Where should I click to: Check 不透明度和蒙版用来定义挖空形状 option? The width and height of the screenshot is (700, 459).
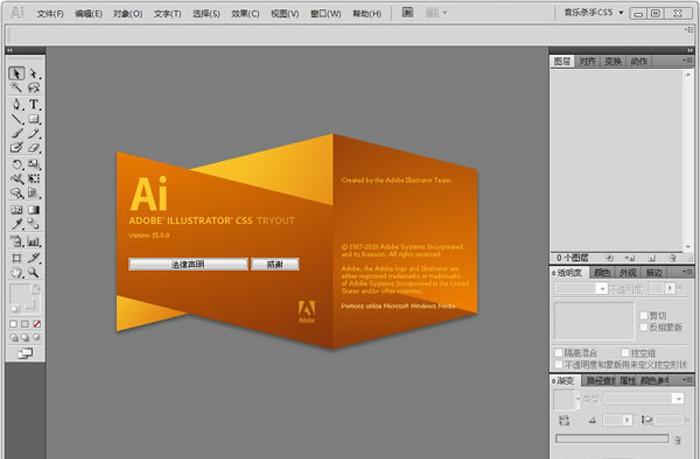[558, 365]
